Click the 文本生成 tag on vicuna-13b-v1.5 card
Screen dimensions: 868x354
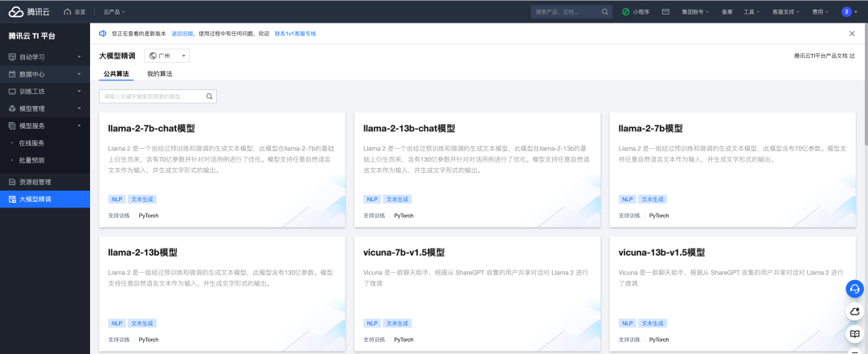click(x=653, y=323)
